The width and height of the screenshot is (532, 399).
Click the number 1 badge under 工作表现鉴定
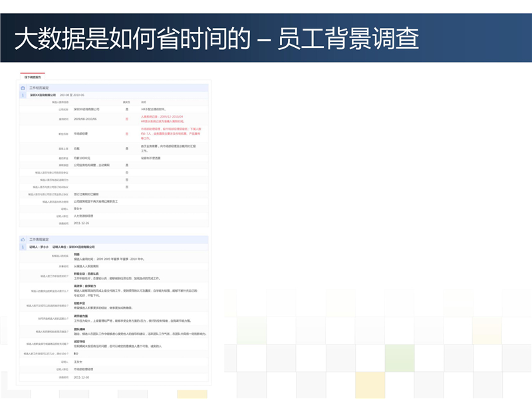click(23, 246)
